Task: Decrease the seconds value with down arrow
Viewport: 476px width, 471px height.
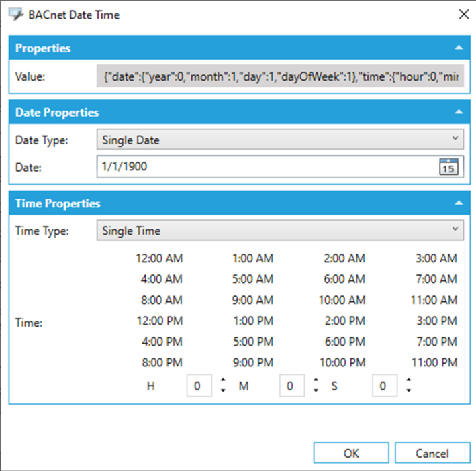Action: pos(408,391)
